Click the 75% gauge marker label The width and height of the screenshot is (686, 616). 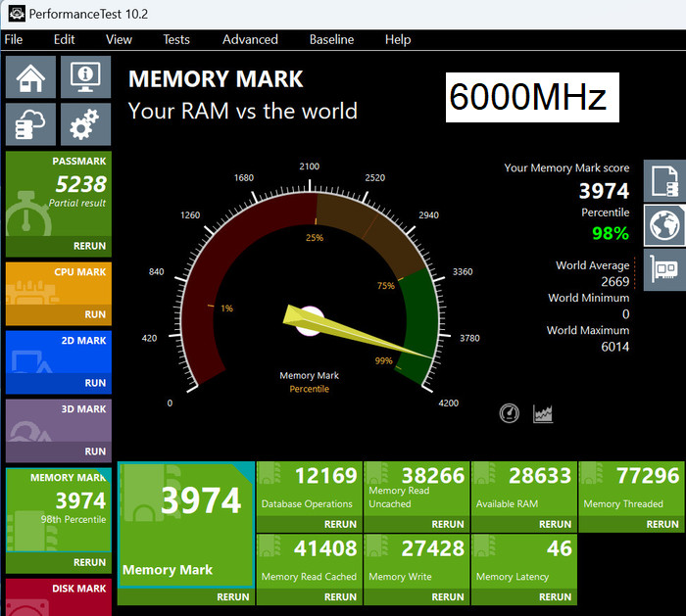click(385, 286)
